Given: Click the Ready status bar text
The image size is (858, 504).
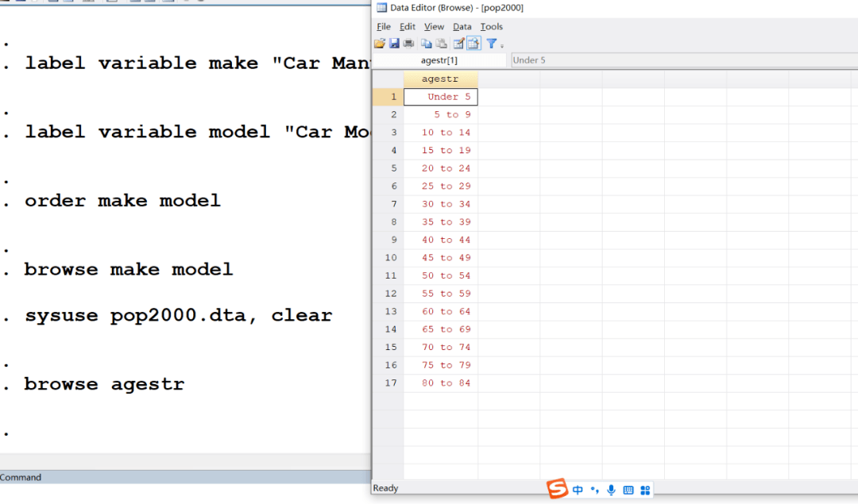Looking at the screenshot, I should pyautogui.click(x=386, y=488).
